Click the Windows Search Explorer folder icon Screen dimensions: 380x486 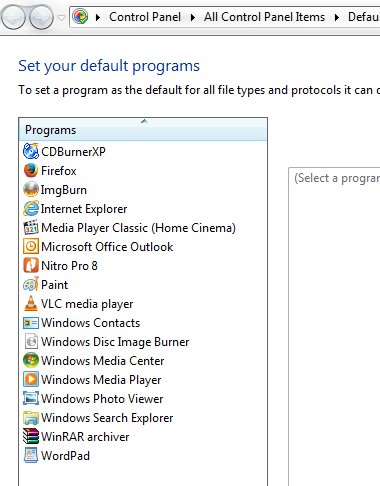click(x=31, y=418)
